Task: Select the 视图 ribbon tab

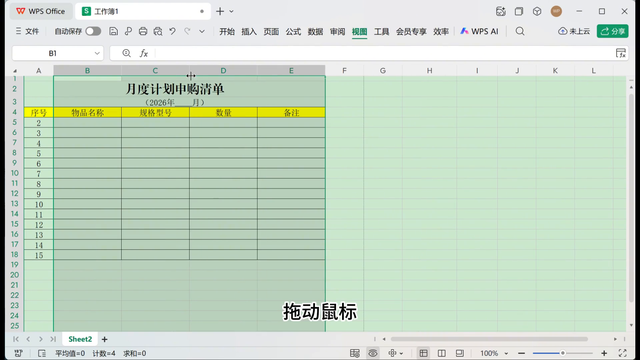Action: tap(360, 31)
